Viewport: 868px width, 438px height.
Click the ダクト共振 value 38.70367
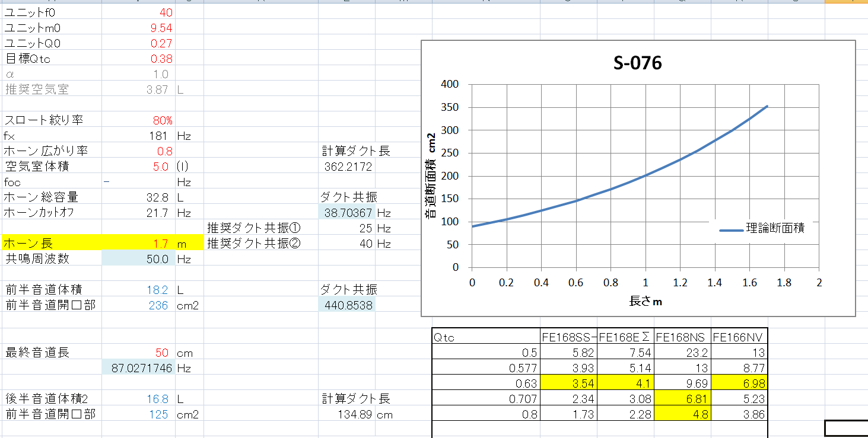pyautogui.click(x=346, y=213)
